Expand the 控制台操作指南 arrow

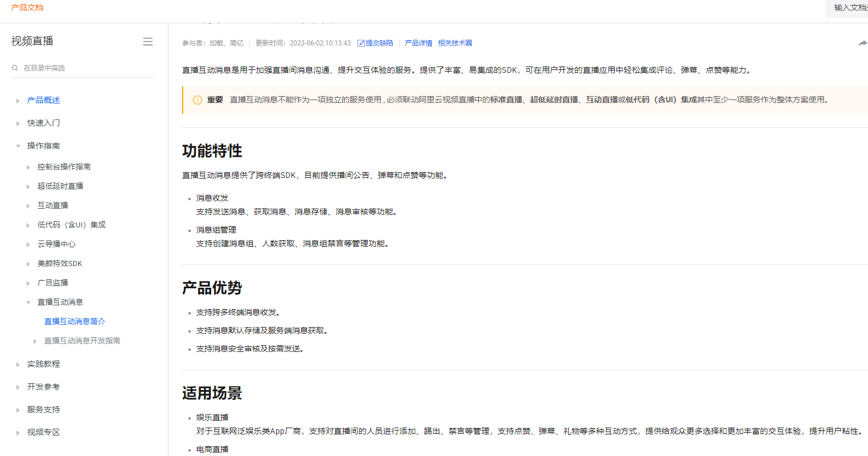pos(28,167)
